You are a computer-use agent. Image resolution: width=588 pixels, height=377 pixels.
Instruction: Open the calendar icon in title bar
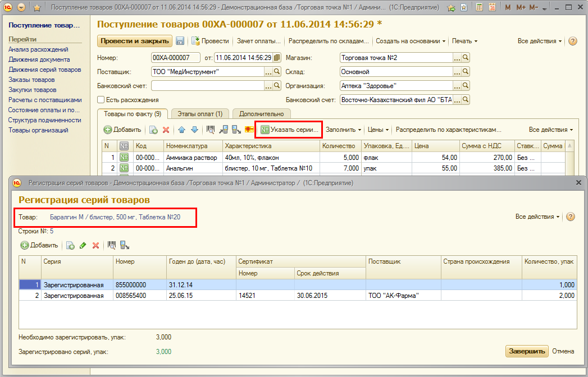(492, 8)
